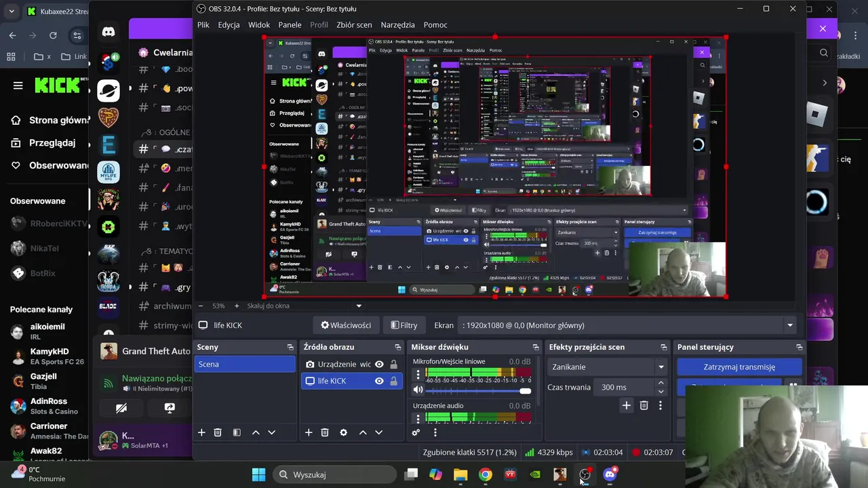Open Windows Start menu
This screenshot has width=868, height=488.
[x=258, y=474]
